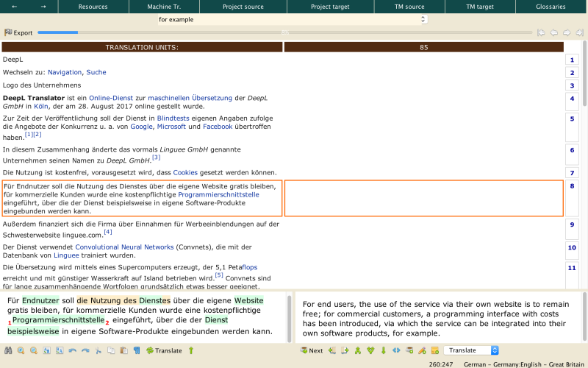Click the copy icon

111,350
